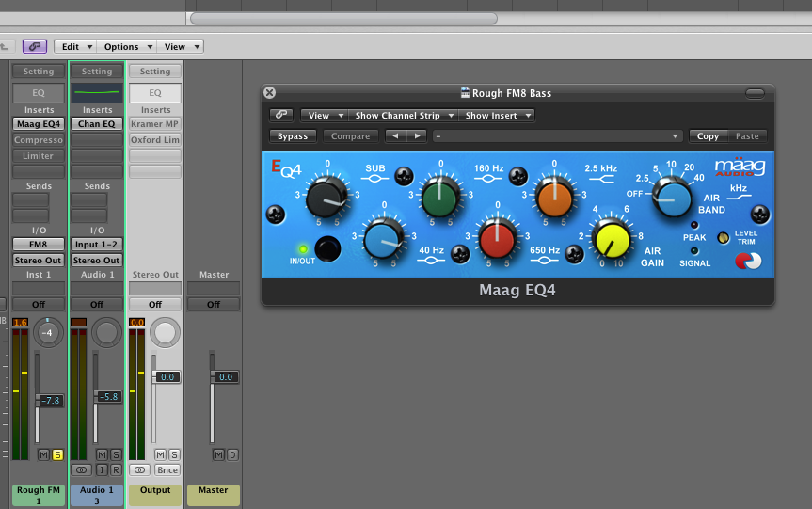Record-enable the Audio 1 channel

point(116,470)
